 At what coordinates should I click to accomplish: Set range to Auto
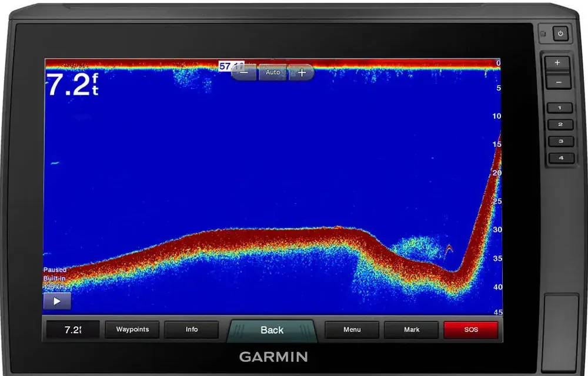273,72
